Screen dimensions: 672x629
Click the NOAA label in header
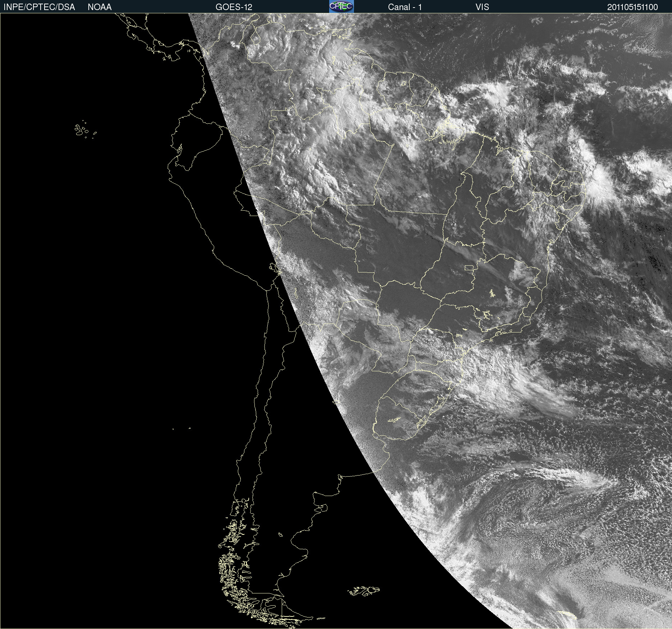(x=100, y=7)
